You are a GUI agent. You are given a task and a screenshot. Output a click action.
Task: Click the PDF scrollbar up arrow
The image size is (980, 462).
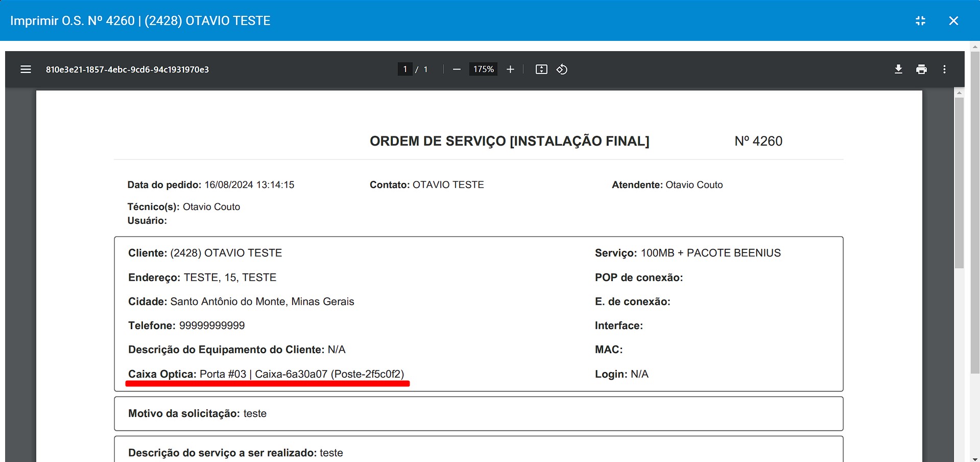point(959,93)
